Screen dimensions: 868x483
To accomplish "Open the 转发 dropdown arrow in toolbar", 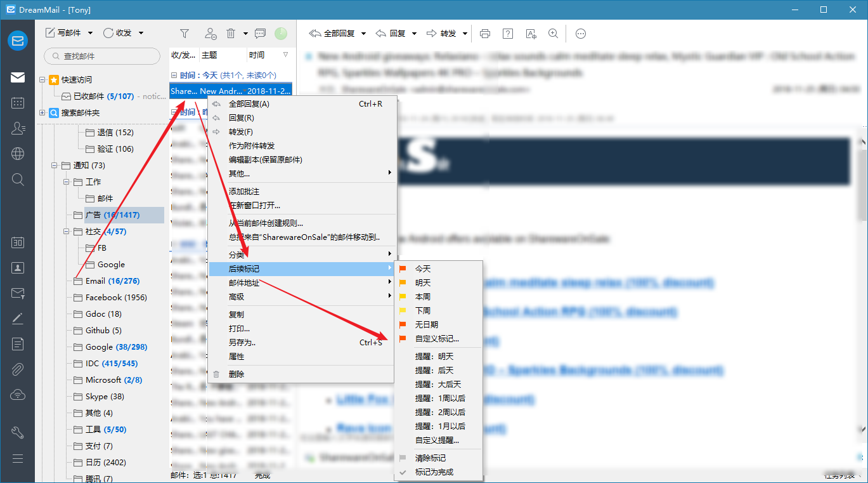I will 465,34.
